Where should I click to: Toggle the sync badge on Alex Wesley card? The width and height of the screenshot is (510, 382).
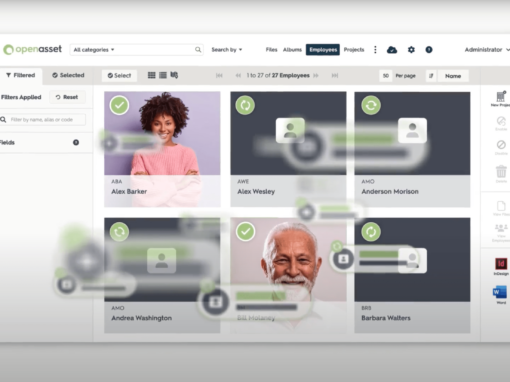tap(245, 105)
